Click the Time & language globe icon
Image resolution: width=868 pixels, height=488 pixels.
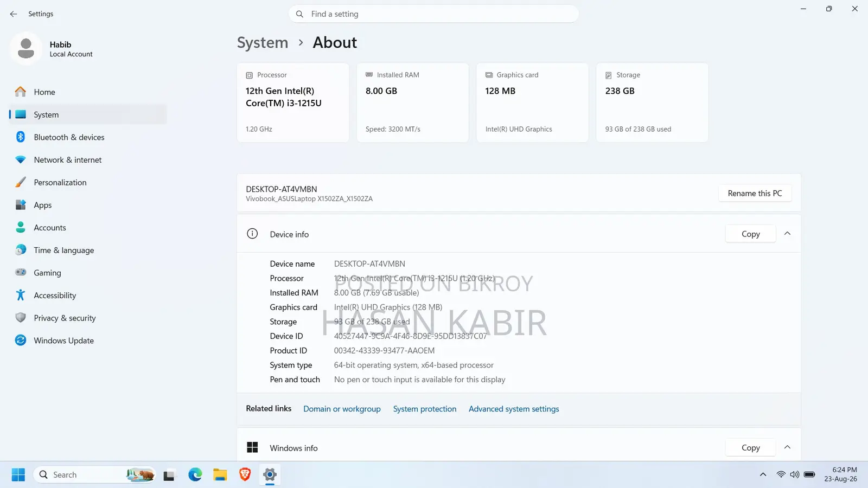[x=21, y=250]
